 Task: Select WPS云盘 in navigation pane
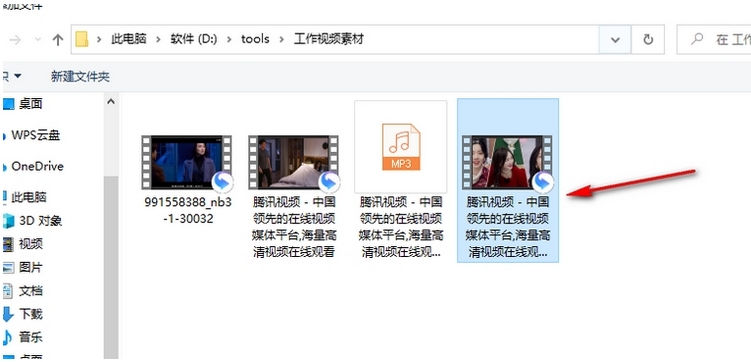[36, 136]
